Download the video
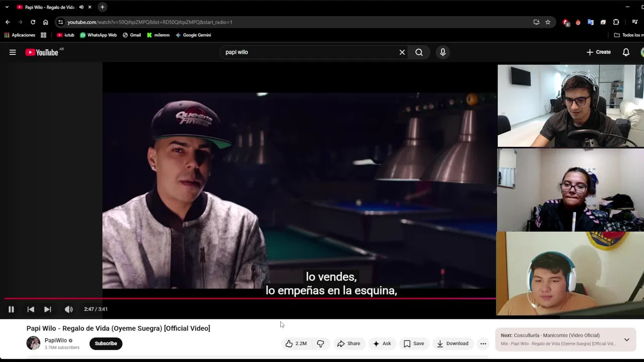The image size is (644, 362). (x=452, y=343)
